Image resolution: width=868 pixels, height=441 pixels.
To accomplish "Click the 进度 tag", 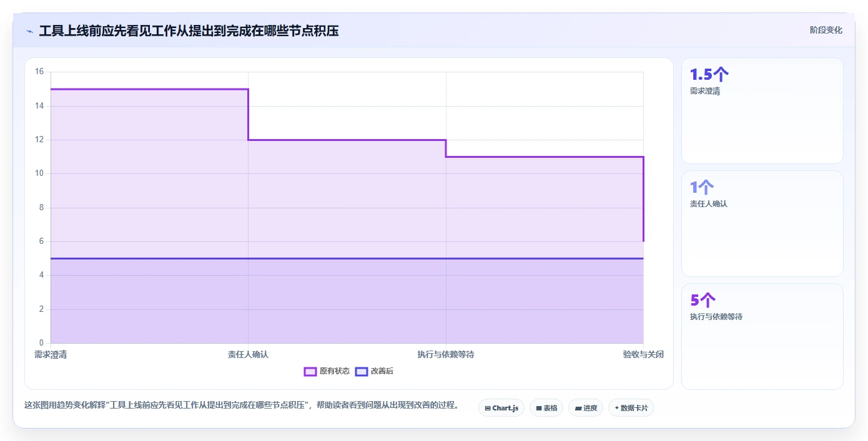I will pyautogui.click(x=586, y=408).
